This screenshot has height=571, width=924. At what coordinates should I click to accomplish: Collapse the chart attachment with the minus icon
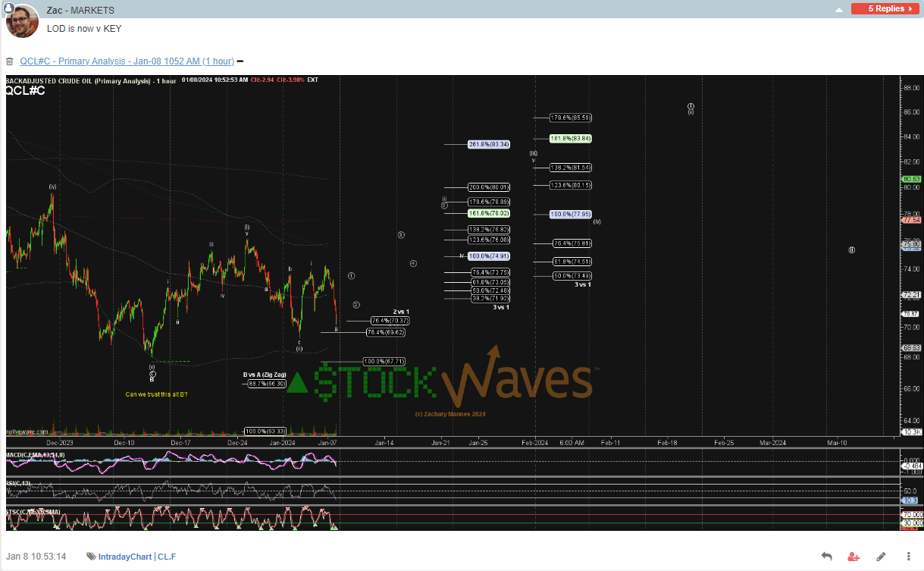pyautogui.click(x=240, y=61)
